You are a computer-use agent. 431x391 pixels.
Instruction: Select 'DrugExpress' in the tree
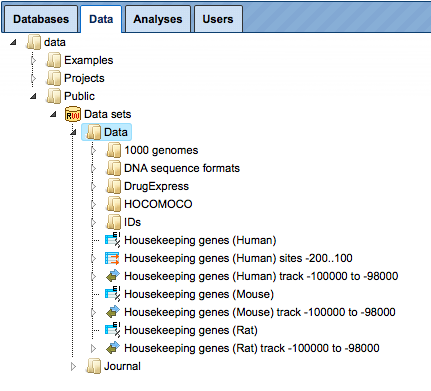pos(156,186)
